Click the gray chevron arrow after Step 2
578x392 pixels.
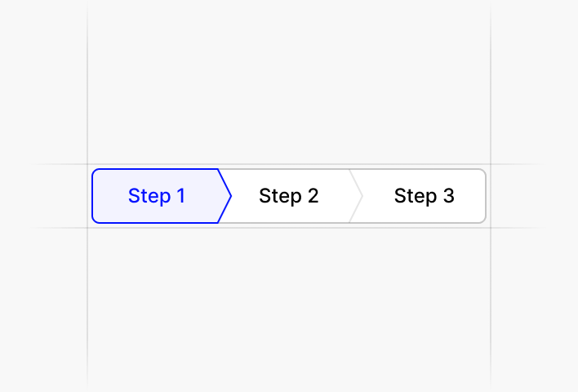(x=357, y=196)
